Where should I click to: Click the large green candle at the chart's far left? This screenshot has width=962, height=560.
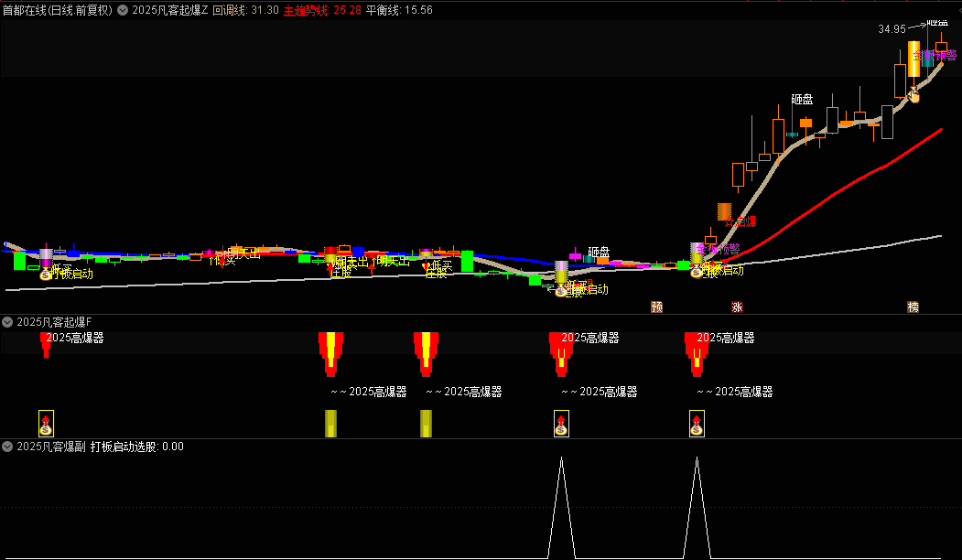[x=19, y=260]
